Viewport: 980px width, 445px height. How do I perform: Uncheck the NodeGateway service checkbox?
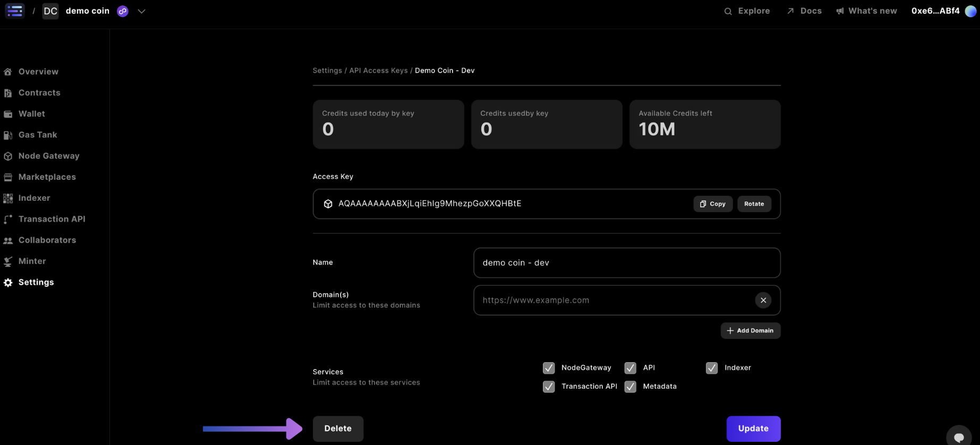point(549,368)
